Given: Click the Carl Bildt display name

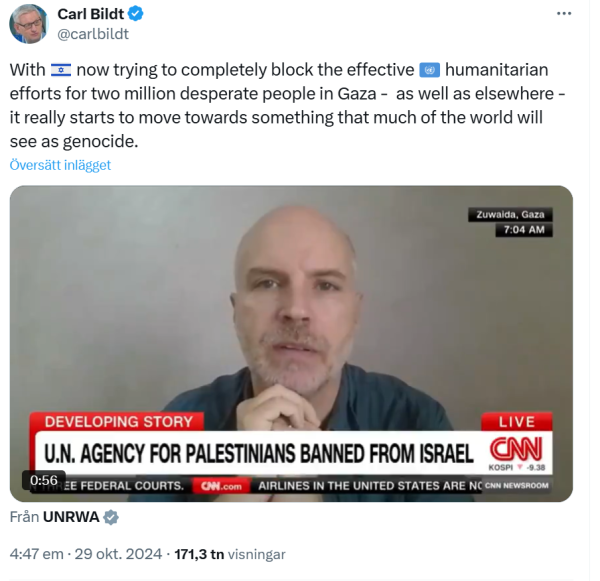Looking at the screenshot, I should [x=90, y=14].
